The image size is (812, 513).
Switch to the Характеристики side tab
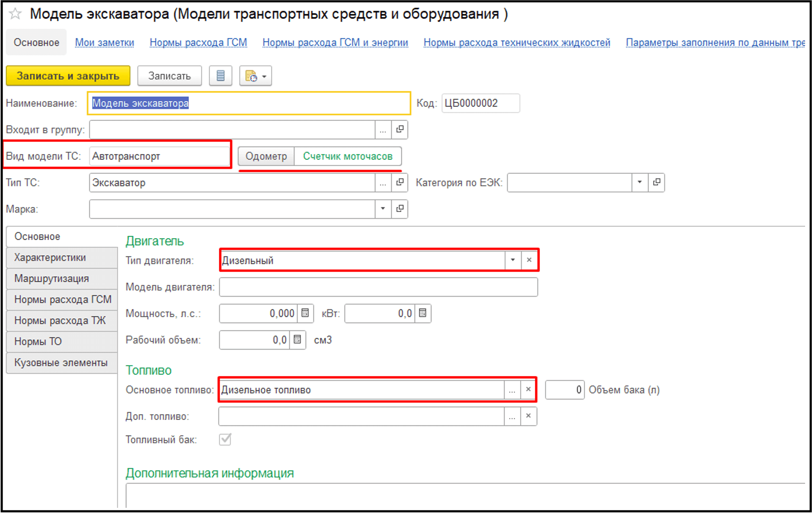click(50, 257)
